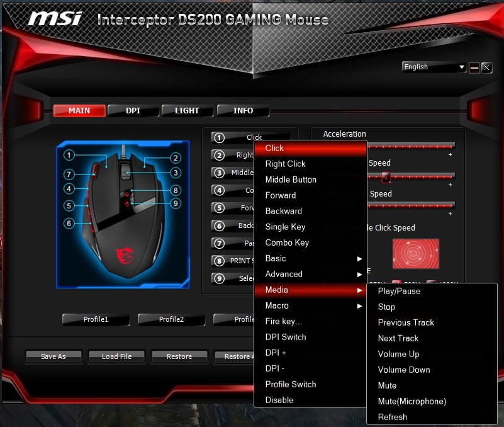The image size is (504, 427).
Task: Choose Profile Switch in the function menu
Action: [x=310, y=384]
